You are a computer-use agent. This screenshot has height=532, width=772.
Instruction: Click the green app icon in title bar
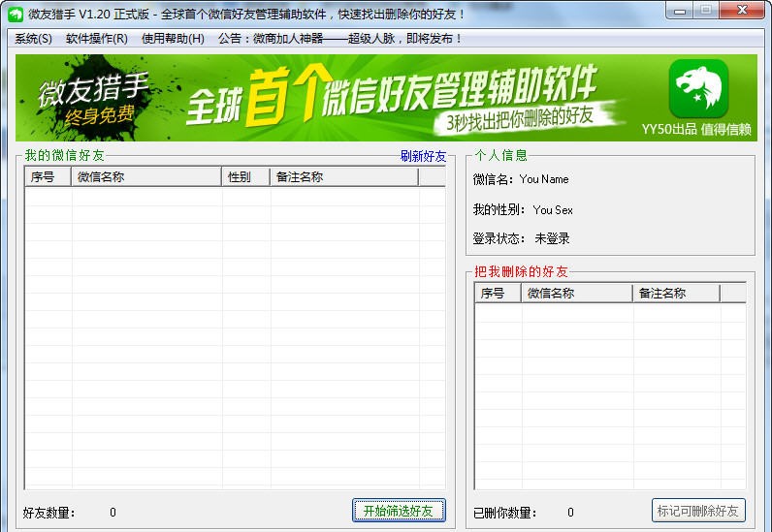click(16, 14)
